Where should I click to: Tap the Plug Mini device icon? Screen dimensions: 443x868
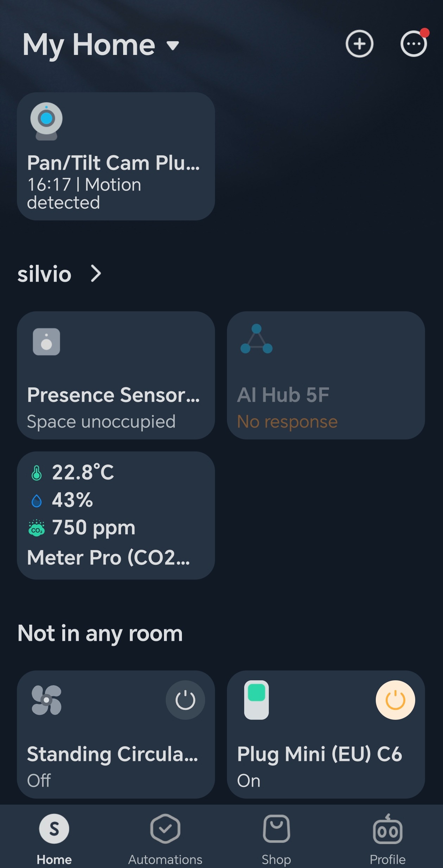click(x=257, y=700)
